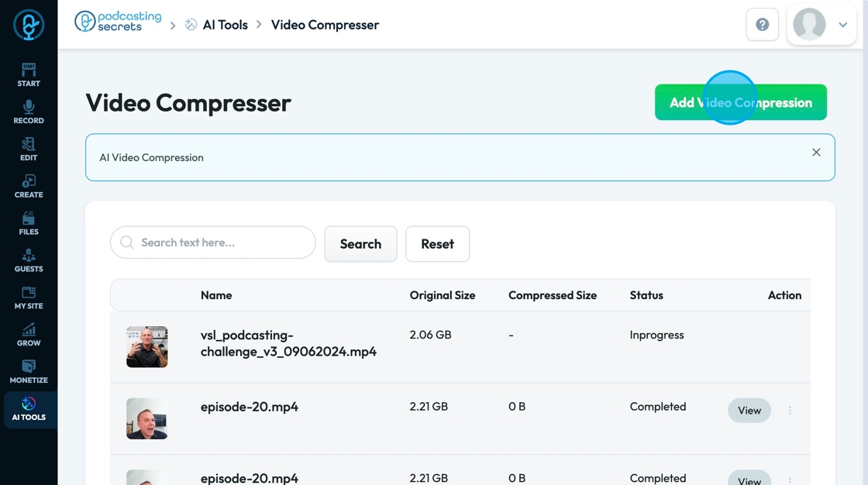
Task: Click the Search button
Action: pos(360,243)
